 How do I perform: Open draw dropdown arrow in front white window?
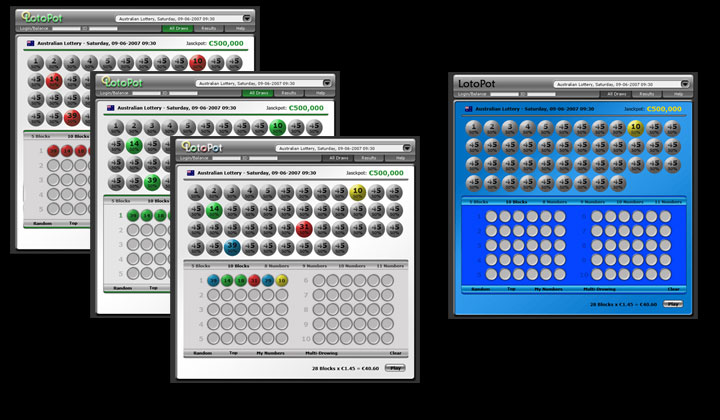point(407,148)
